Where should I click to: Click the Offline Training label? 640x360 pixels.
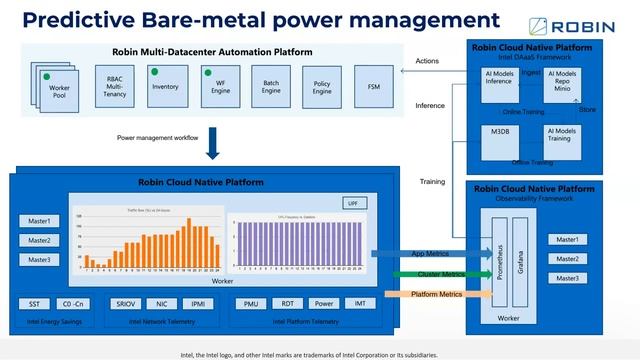(532, 162)
